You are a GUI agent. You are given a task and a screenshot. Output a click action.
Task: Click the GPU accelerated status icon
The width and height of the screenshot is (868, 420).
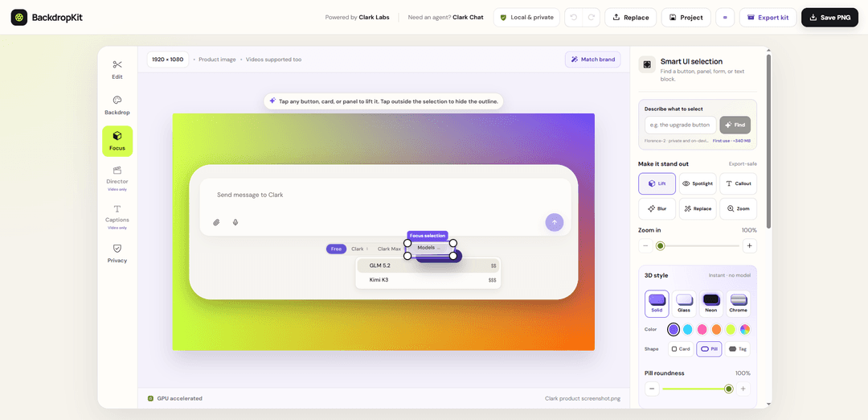150,398
